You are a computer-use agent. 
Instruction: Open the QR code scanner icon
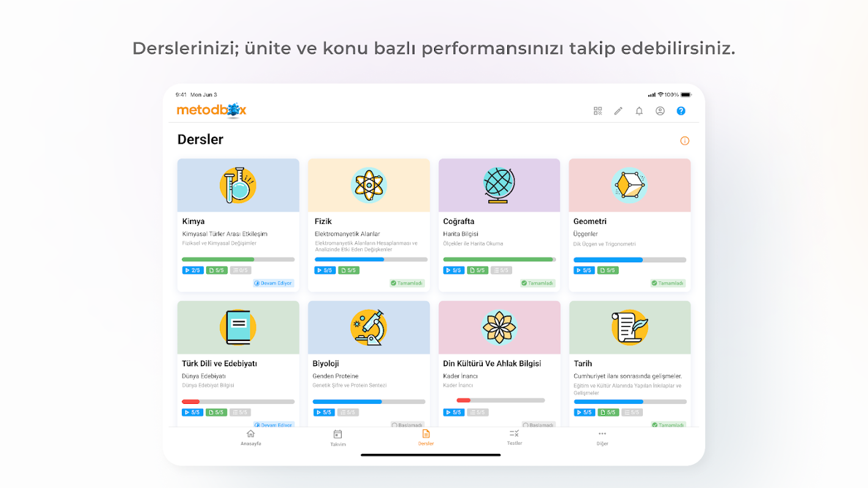coord(598,111)
